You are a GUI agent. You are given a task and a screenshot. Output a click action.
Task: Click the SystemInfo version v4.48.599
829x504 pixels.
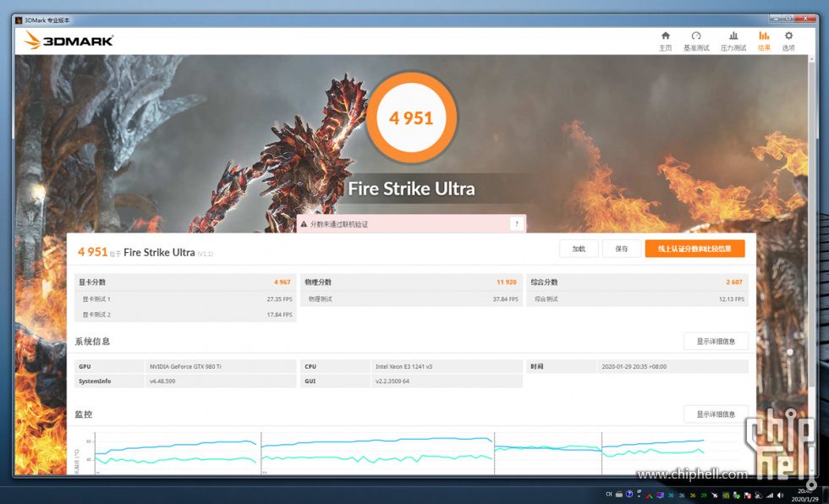tap(162, 381)
